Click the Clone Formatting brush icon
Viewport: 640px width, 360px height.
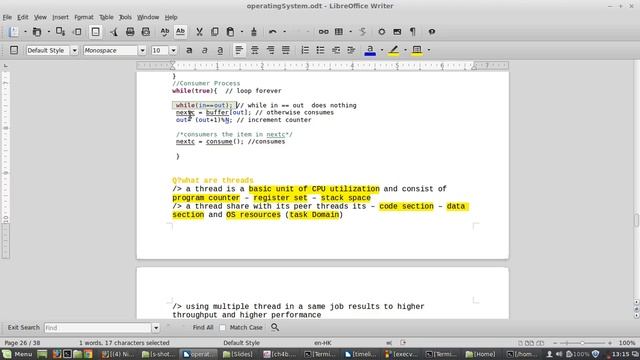tap(254, 32)
